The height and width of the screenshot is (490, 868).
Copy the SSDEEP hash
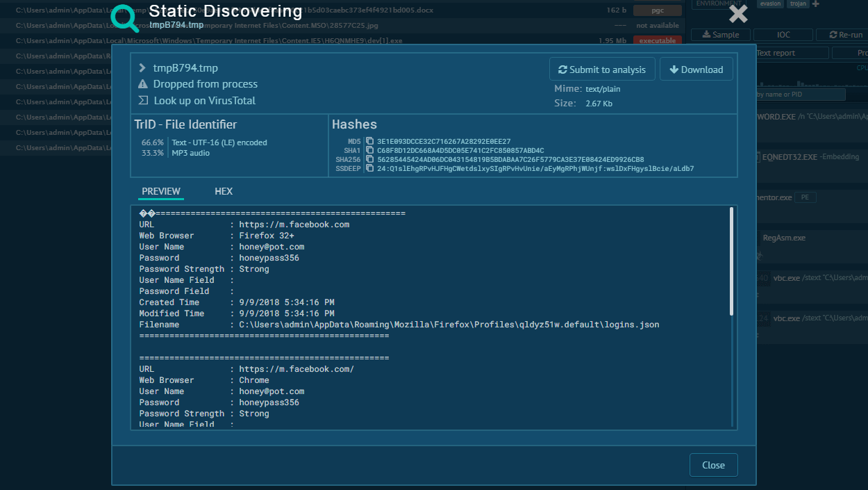[370, 169]
